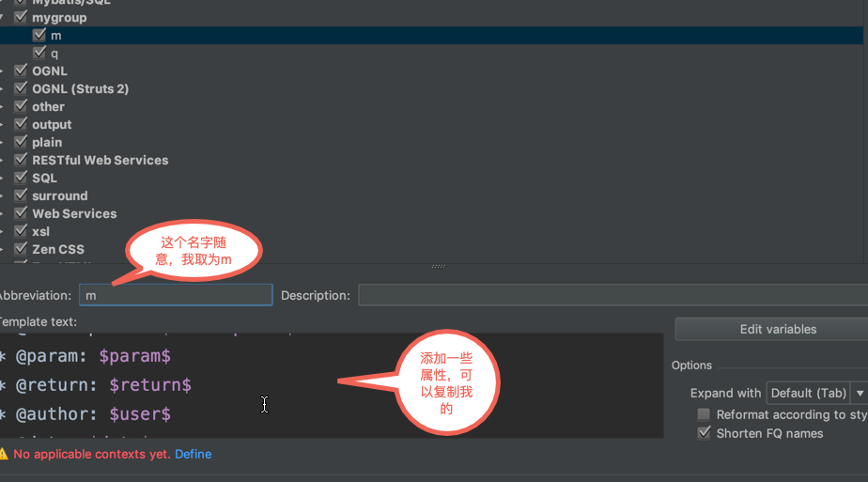Toggle the SQL group checkbox
This screenshot has height=482, width=868.
click(x=21, y=177)
